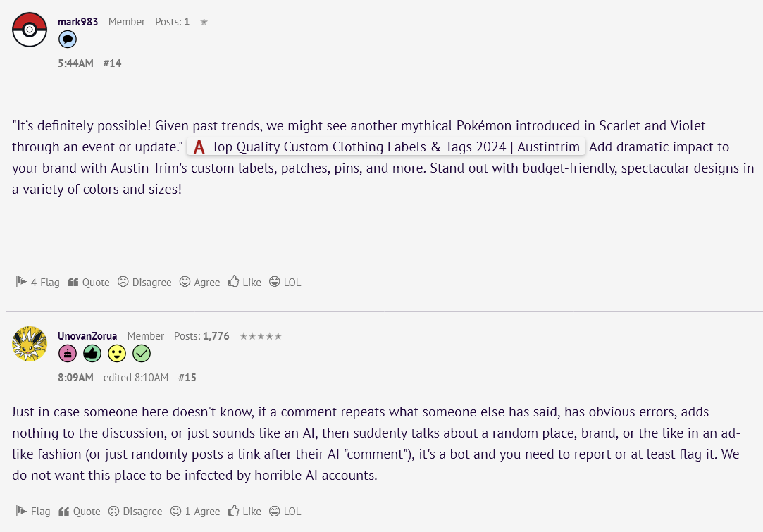Visit mark983's profile username link
This screenshot has width=763, height=532.
pyautogui.click(x=78, y=22)
